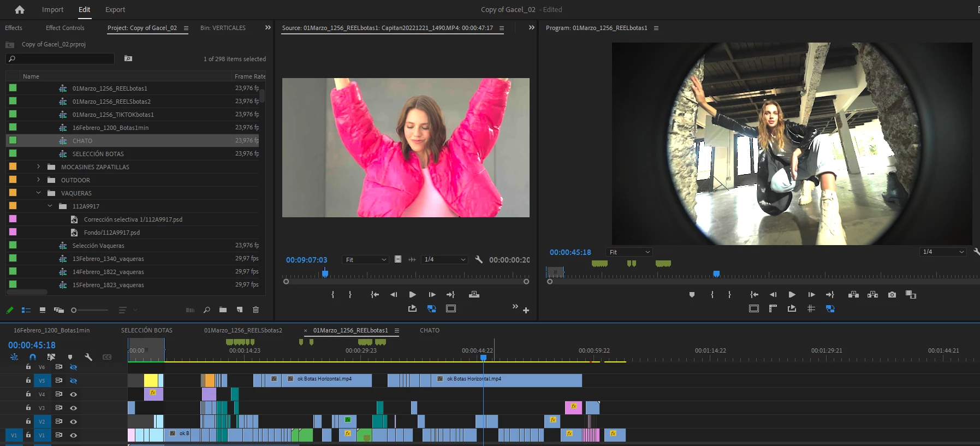Collapse the VAQUERAS bin
980x446 pixels.
(x=38, y=193)
